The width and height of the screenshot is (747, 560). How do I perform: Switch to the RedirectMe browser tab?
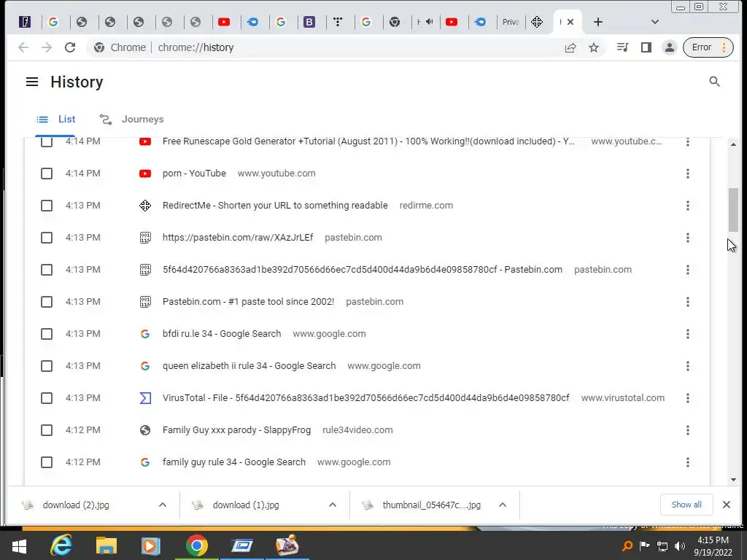pos(537,22)
